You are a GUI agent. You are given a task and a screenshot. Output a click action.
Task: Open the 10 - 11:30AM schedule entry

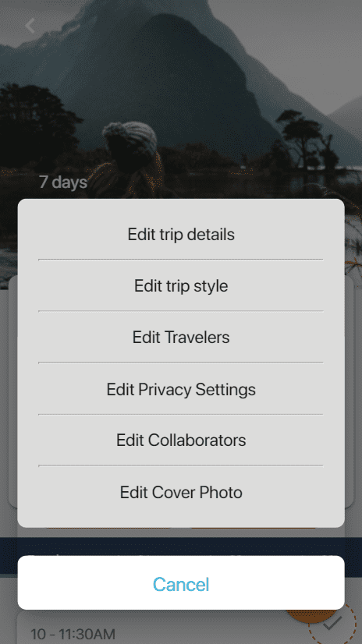[73, 633]
